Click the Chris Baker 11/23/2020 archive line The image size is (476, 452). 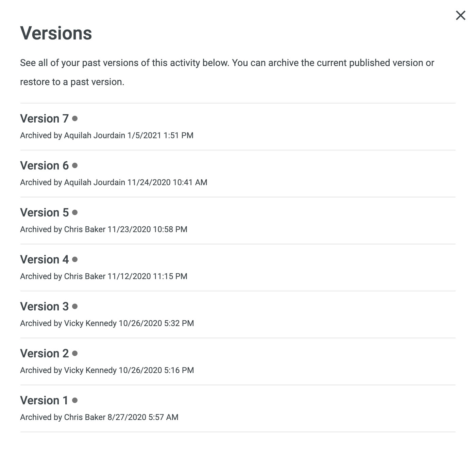[104, 229]
